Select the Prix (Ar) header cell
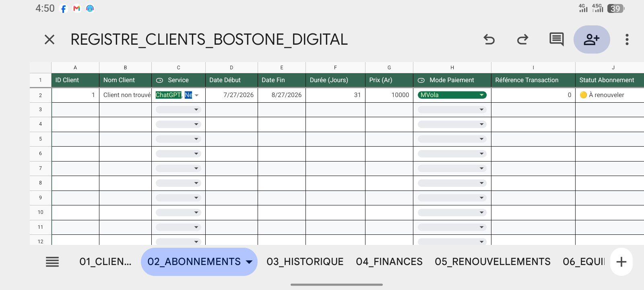Viewport: 644px width, 290px height. click(389, 80)
